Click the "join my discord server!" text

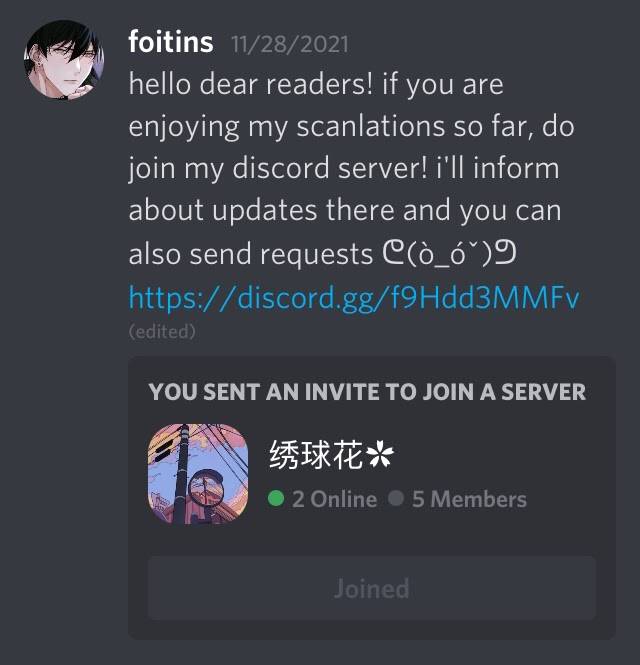(278, 168)
